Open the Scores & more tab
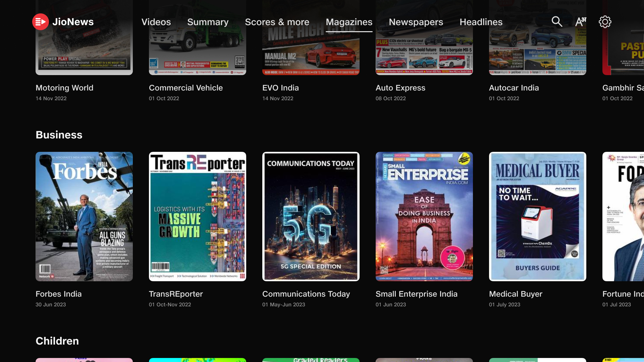This screenshot has height=362, width=644. (x=277, y=22)
